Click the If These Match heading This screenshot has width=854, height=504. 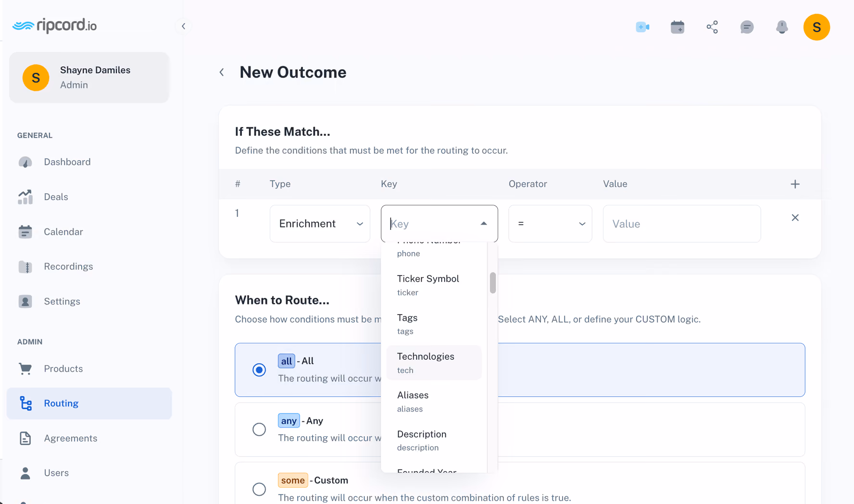(282, 132)
